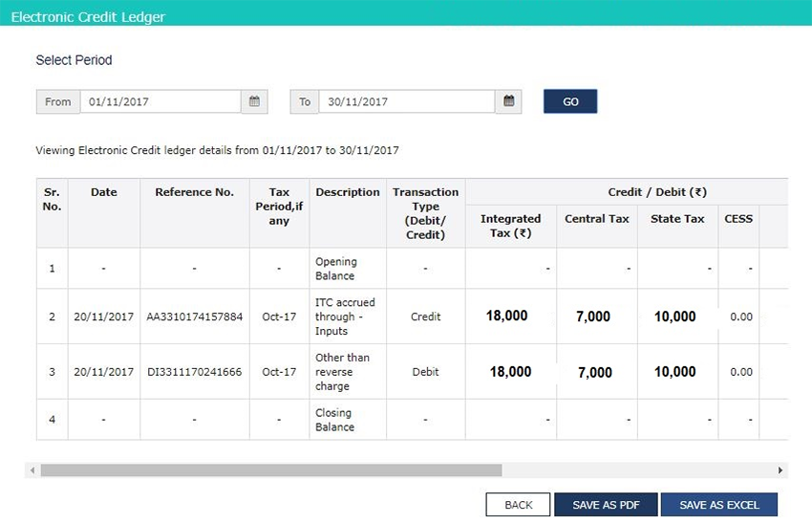Export the ledger with Save As Excel
This screenshot has width=812, height=524.
tap(718, 505)
